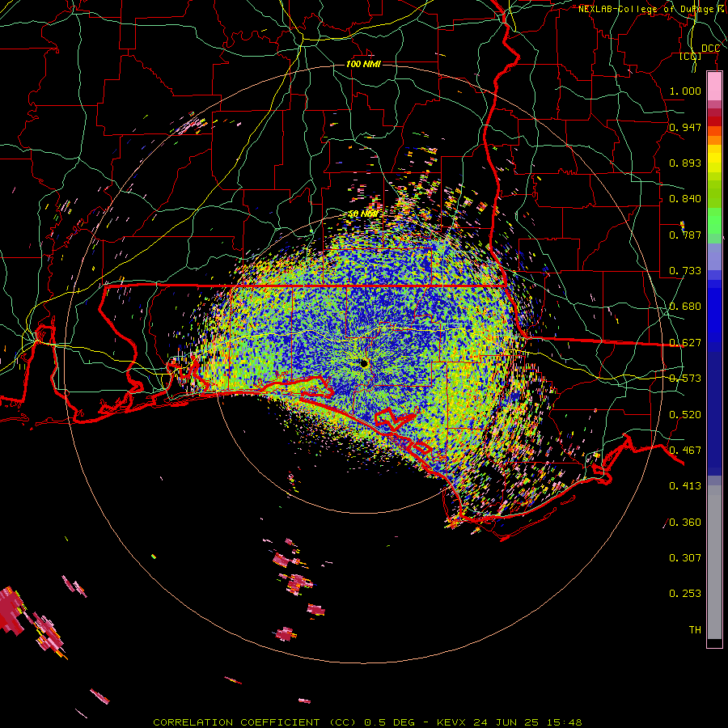Click the red segment of color bar
The height and width of the screenshot is (728, 728).
[714, 121]
